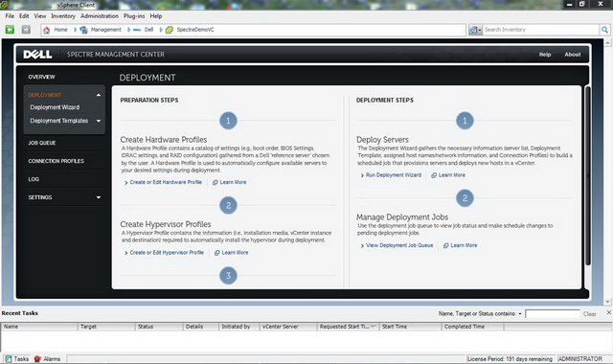The height and width of the screenshot is (364, 613).
Task: Go to Home icon in breadcrumb
Action: tap(47, 30)
